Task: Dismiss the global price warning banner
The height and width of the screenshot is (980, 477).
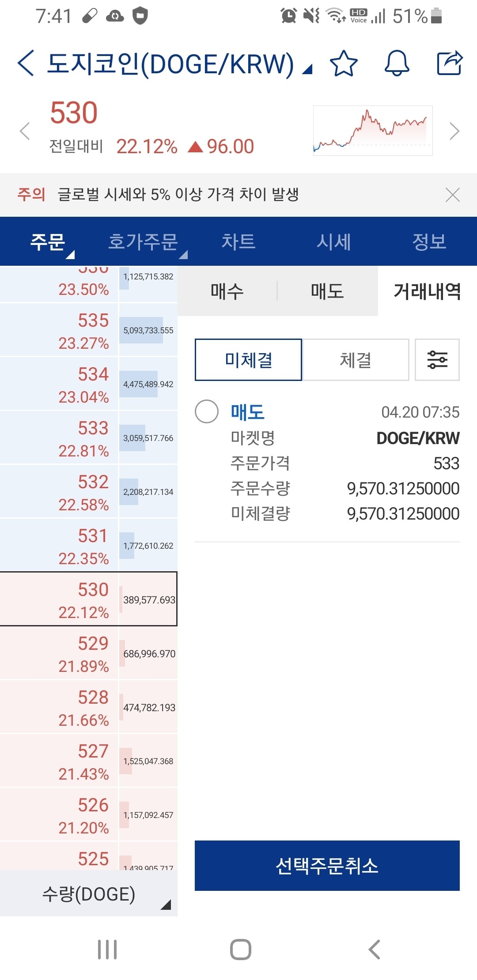Action: (453, 195)
